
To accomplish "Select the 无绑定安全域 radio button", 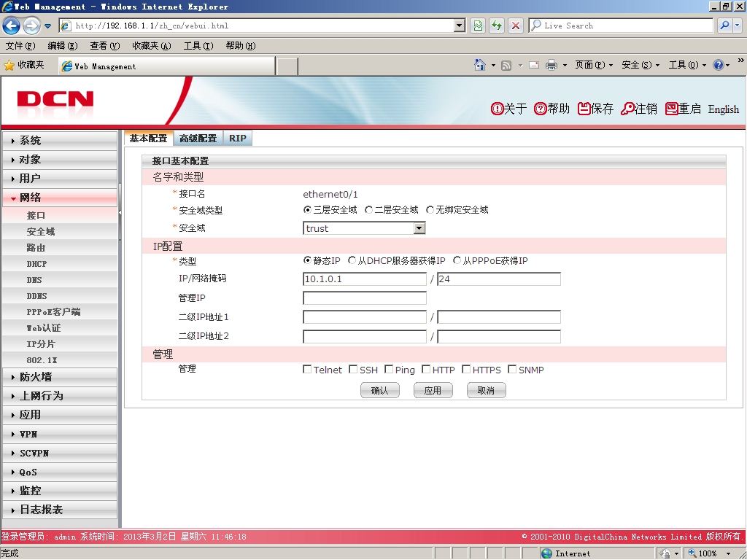I will tap(430, 210).
